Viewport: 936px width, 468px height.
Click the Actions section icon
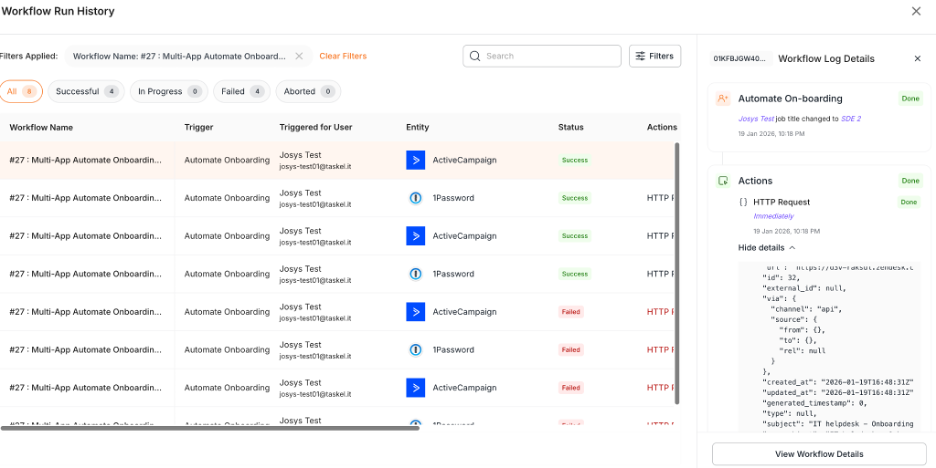pyautogui.click(x=723, y=181)
